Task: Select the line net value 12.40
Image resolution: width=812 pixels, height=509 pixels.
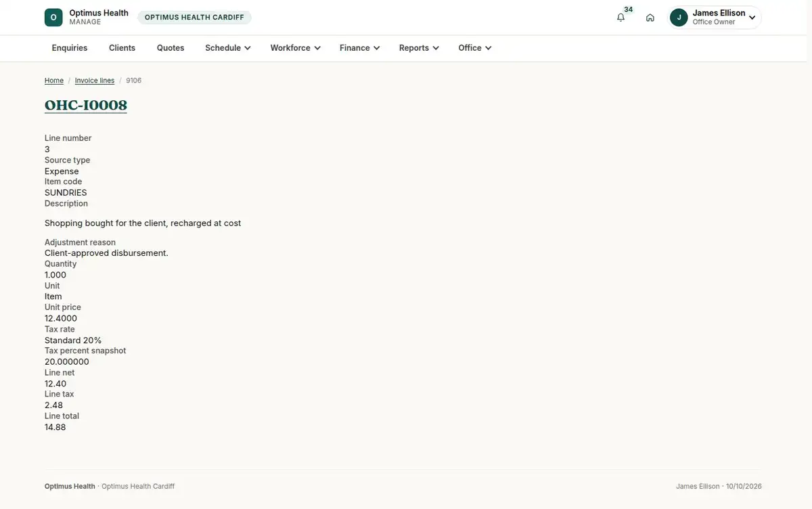Action: (x=55, y=384)
